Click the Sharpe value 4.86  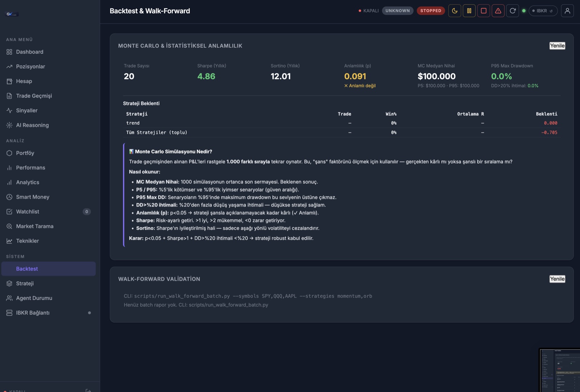(x=206, y=76)
